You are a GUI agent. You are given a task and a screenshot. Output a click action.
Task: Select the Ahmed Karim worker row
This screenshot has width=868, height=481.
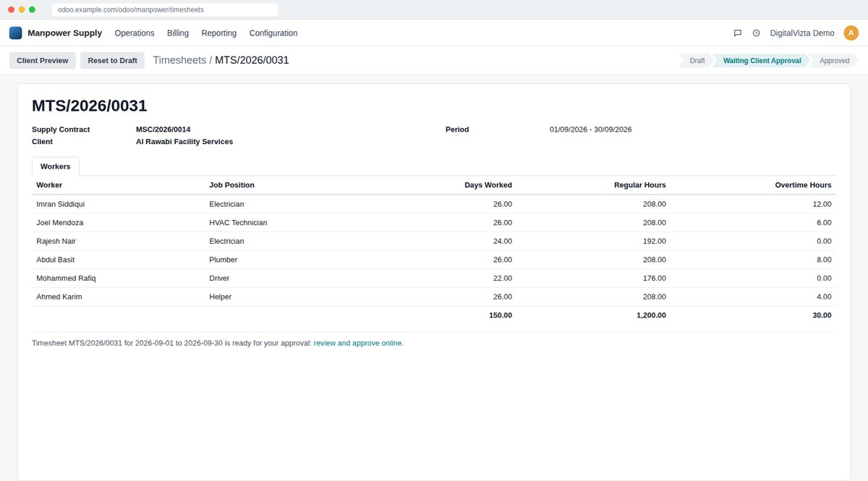[434, 297]
